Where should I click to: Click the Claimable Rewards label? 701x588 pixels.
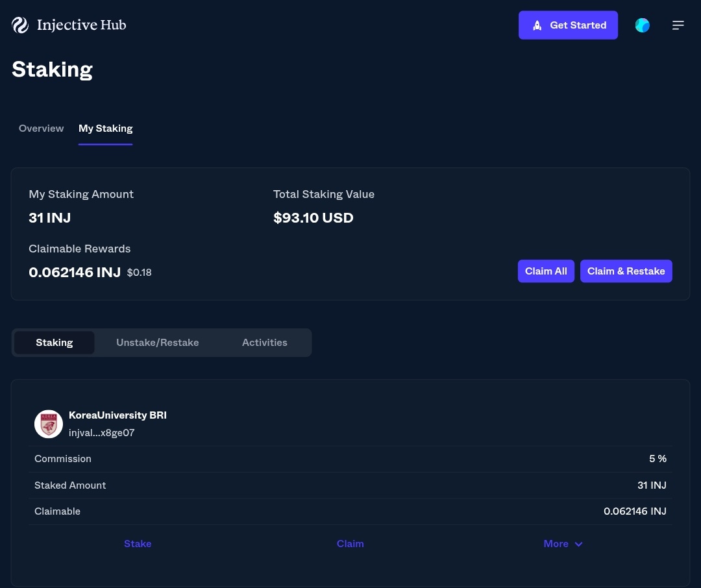click(80, 249)
